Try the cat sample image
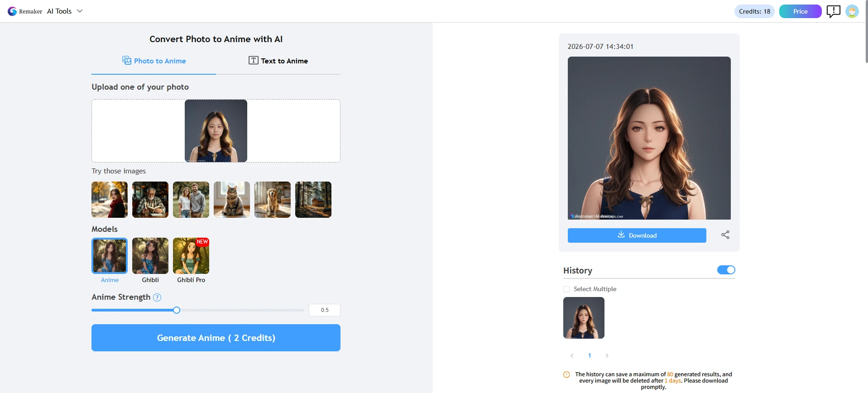The width and height of the screenshot is (868, 393). click(x=232, y=200)
